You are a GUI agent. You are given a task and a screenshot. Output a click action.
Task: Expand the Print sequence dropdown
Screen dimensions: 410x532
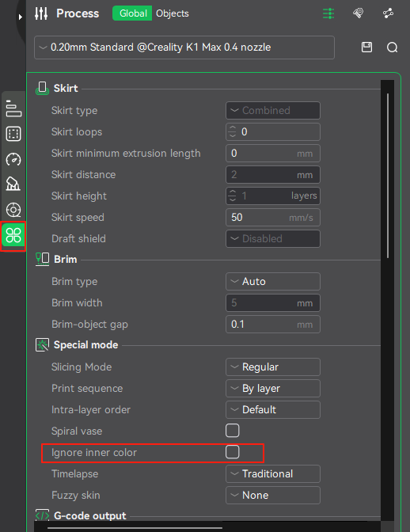272,388
